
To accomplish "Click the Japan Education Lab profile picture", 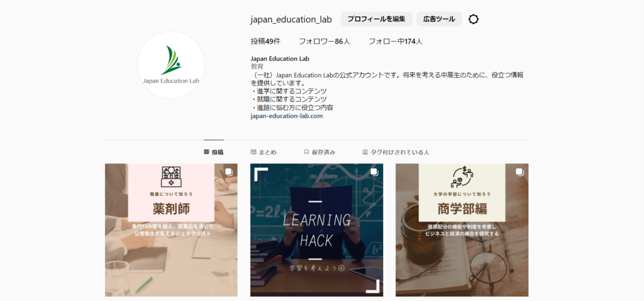I will pyautogui.click(x=171, y=64).
